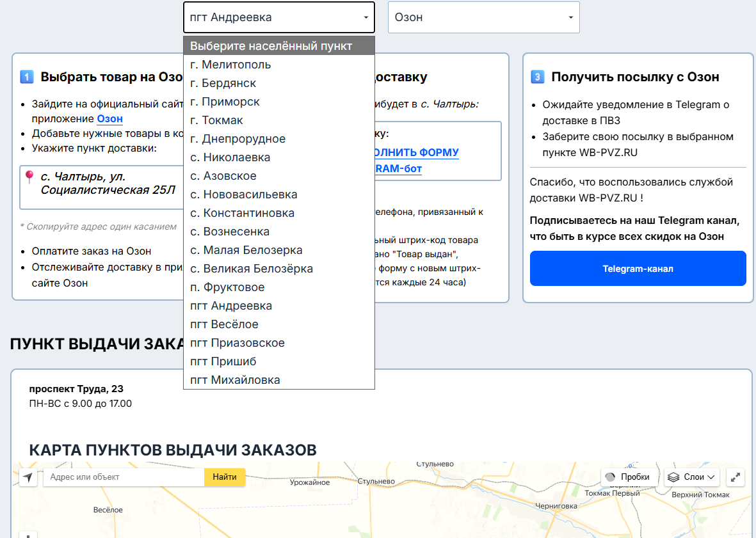Click the 'КАРТА ПУНКТОВ ВЫДАЧИ ЗАКАЗОВ' heading
756x538 pixels.
(x=173, y=450)
